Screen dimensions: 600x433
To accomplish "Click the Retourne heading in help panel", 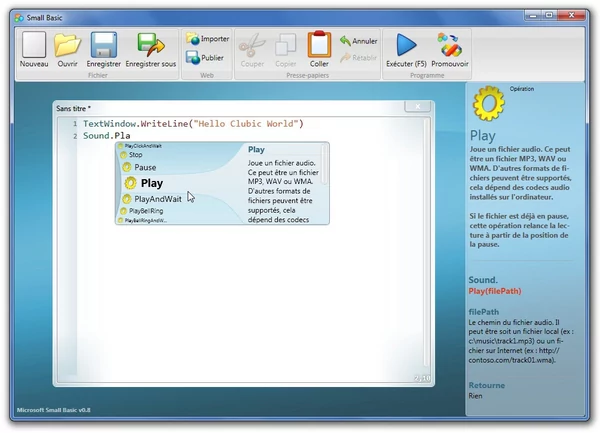I will pos(486,385).
